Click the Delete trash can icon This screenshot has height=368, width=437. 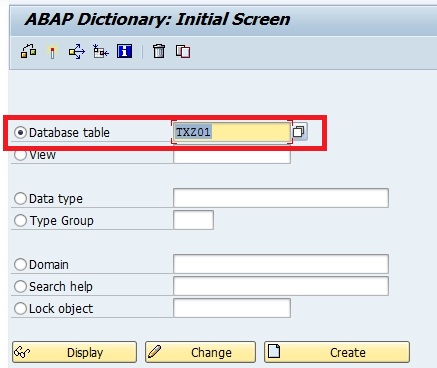tap(159, 51)
